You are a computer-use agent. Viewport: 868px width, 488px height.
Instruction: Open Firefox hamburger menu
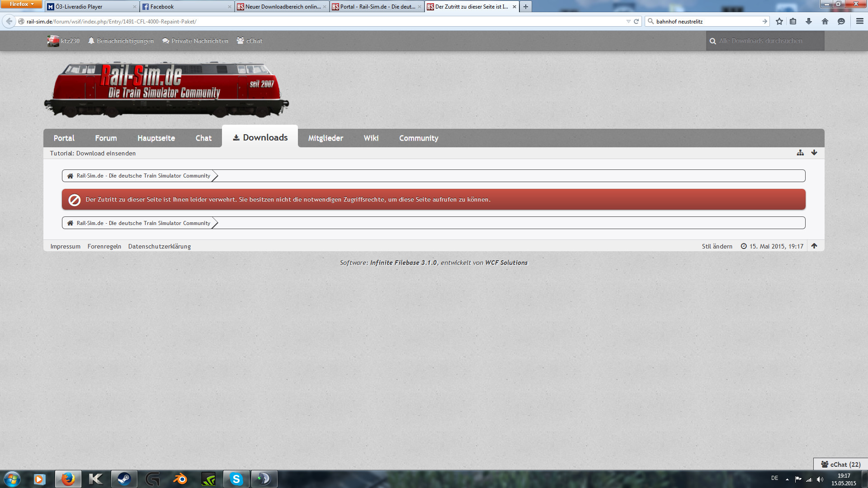pyautogui.click(x=860, y=21)
